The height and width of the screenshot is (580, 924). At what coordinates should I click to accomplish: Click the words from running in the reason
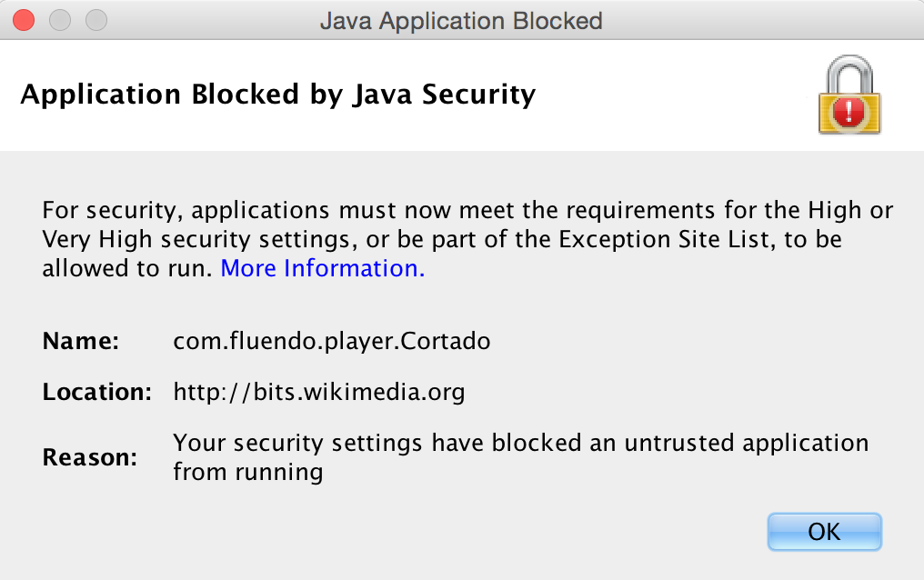[x=247, y=473]
